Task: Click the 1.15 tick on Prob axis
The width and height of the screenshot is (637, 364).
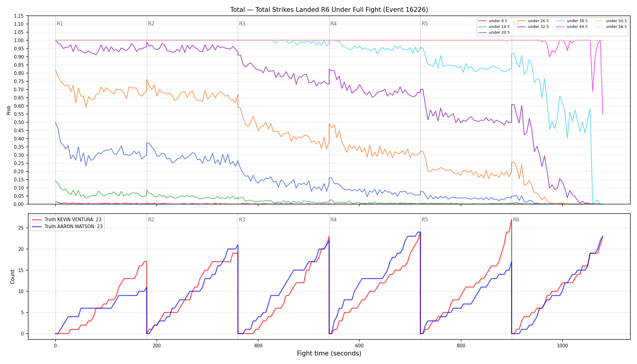Action: tap(19, 16)
